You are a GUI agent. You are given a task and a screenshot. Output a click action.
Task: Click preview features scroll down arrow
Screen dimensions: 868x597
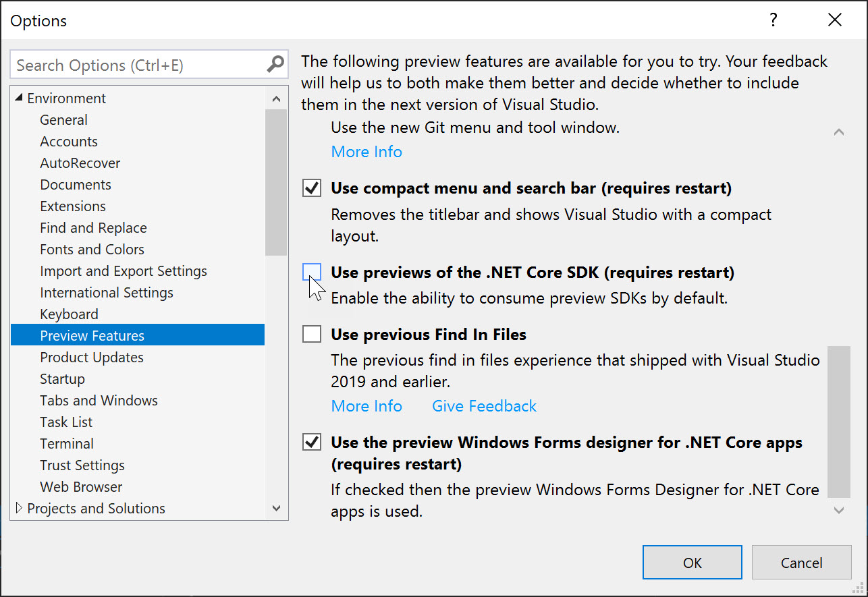click(839, 511)
